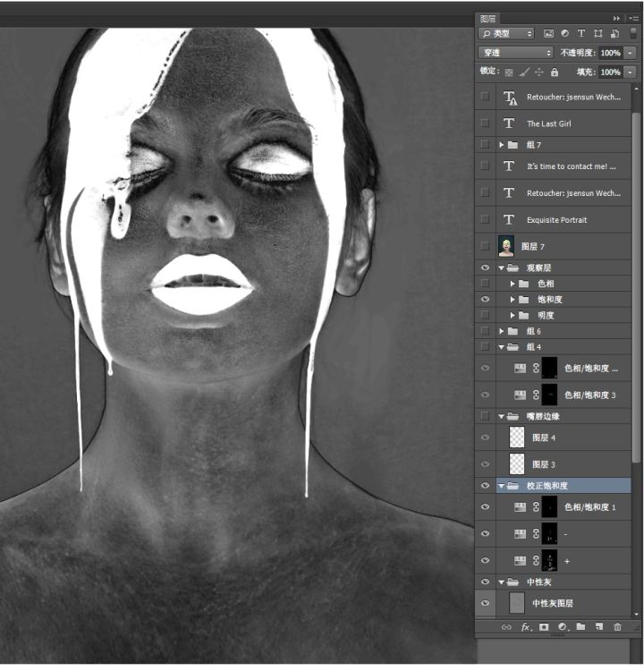This screenshot has width=644, height=671.
Task: Collapse the 观察层 group
Action: [x=501, y=268]
